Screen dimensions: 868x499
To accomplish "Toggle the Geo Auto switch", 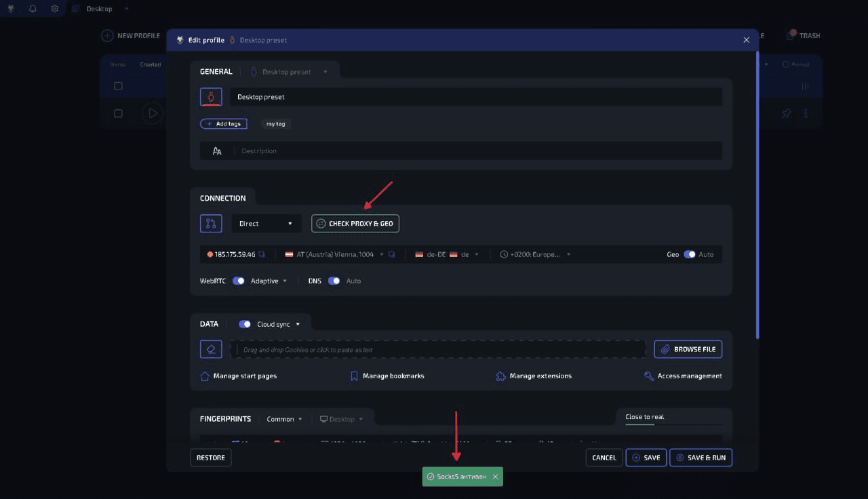I will coord(690,254).
